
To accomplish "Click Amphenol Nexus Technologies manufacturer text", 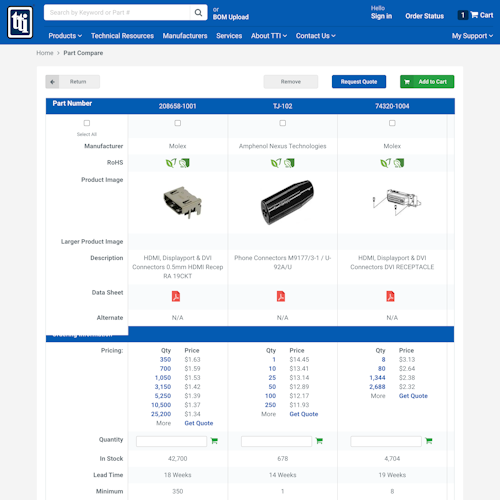I will click(x=283, y=146).
